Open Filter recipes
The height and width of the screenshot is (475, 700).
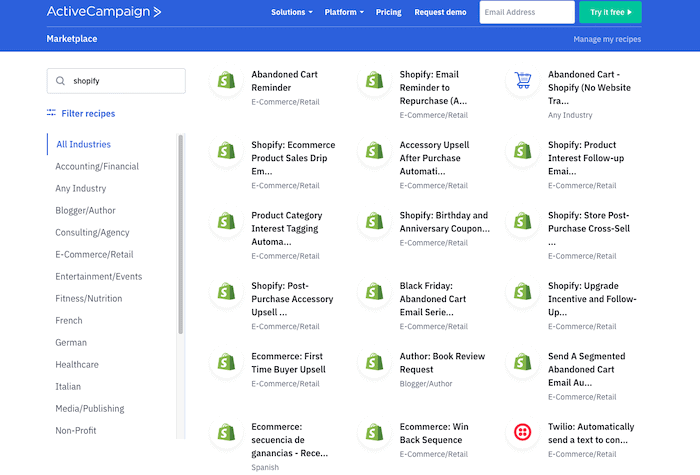(88, 113)
